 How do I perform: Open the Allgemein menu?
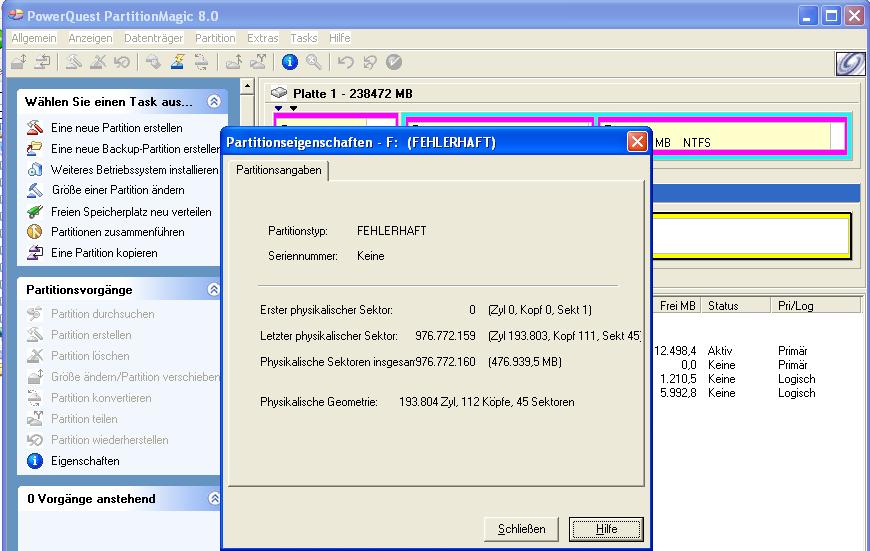[x=34, y=38]
